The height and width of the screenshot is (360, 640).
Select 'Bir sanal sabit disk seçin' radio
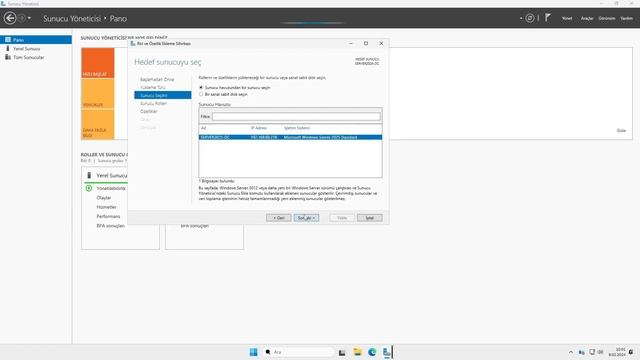click(x=201, y=94)
